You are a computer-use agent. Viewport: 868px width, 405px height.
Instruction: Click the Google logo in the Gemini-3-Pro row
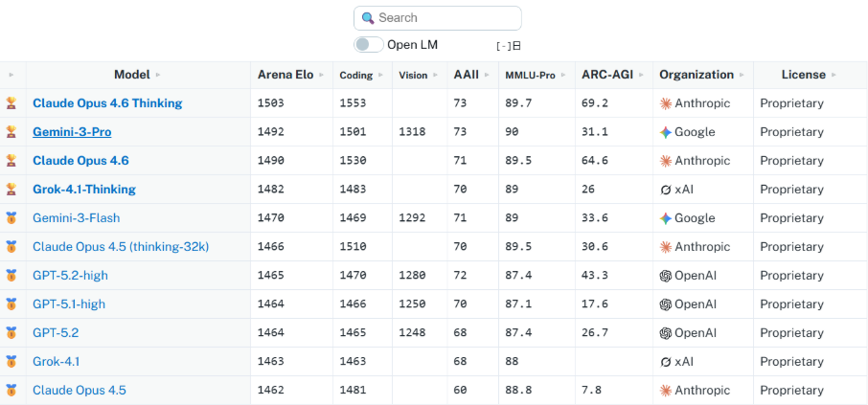tap(666, 132)
